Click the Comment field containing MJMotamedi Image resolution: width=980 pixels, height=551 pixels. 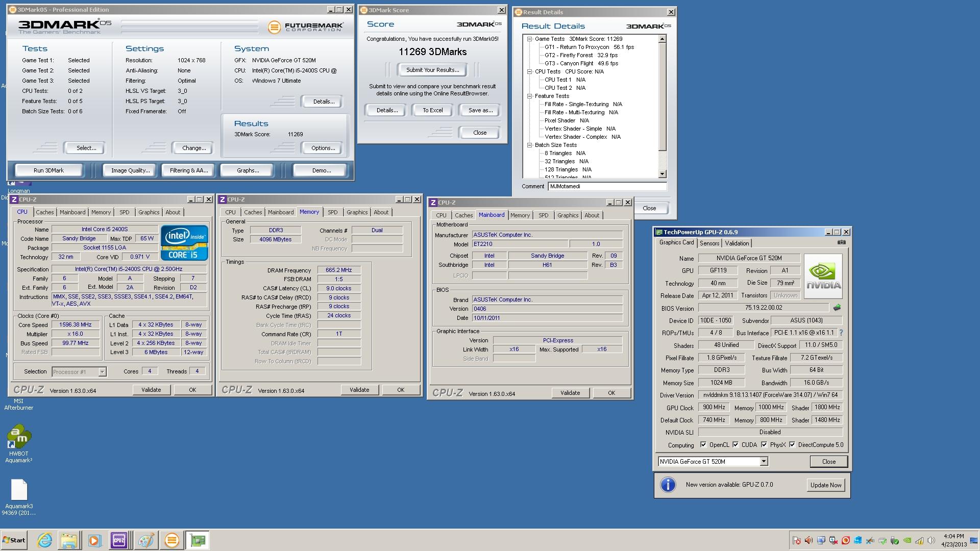607,186
